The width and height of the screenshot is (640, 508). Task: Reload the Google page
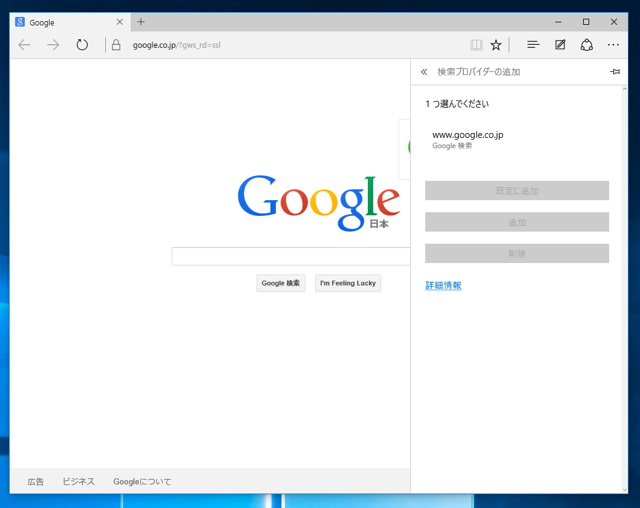coord(82,44)
